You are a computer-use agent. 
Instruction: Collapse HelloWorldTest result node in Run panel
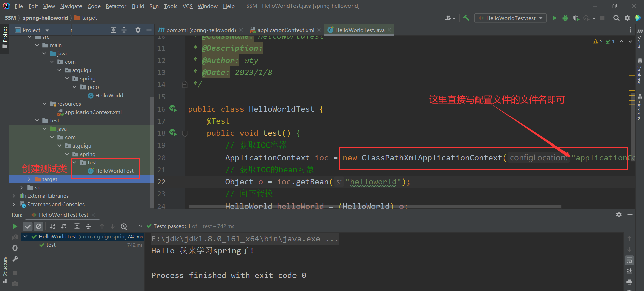25,236
